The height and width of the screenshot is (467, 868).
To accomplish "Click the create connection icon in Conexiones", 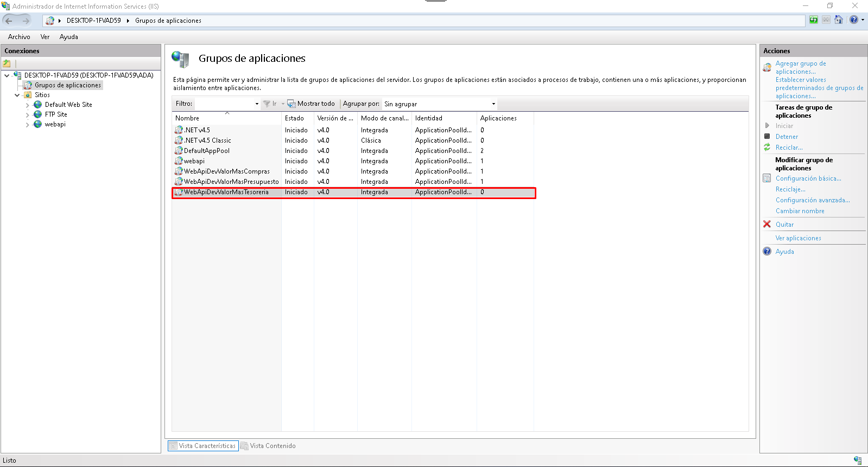I will (x=7, y=63).
